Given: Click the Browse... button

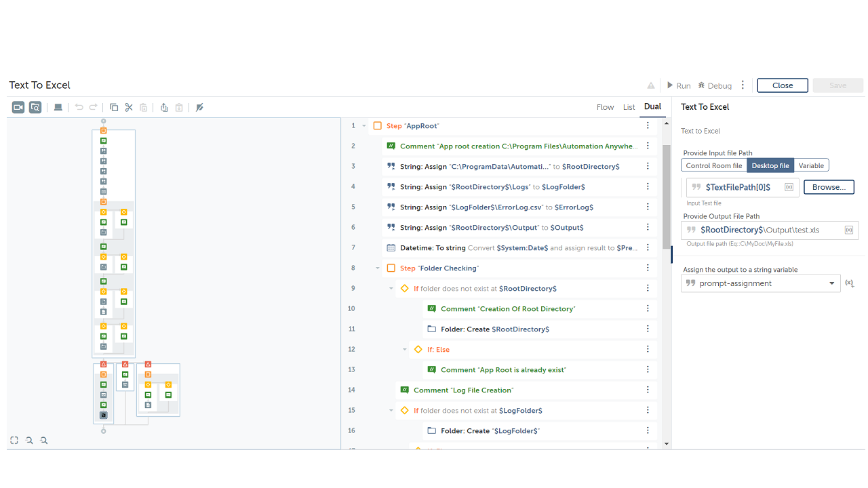Looking at the screenshot, I should tap(829, 187).
